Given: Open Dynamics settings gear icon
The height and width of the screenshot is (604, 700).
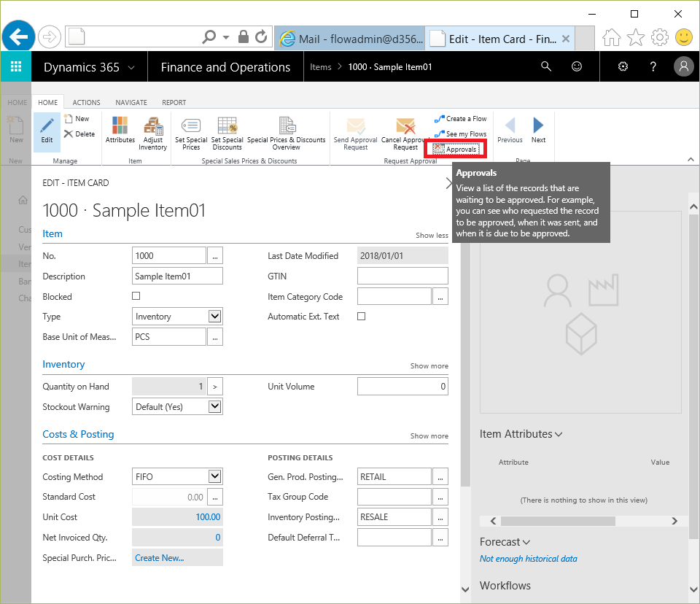Looking at the screenshot, I should 623,66.
